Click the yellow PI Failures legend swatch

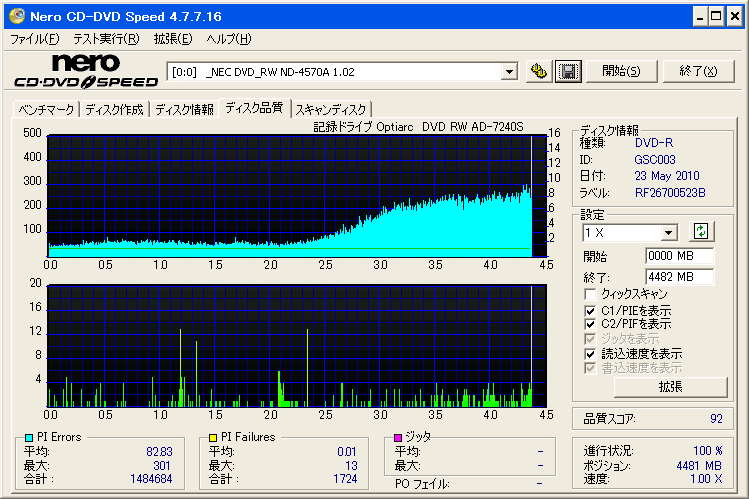tap(213, 437)
